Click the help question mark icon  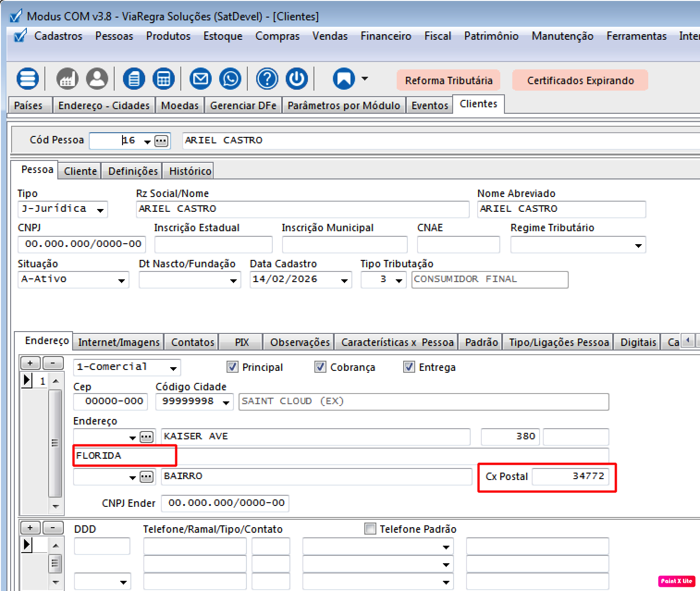click(x=267, y=79)
